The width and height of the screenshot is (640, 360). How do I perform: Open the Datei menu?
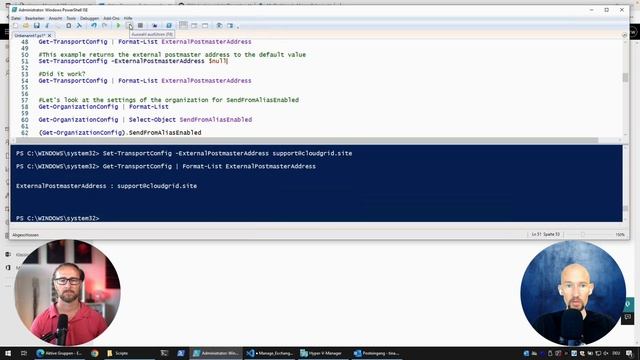tap(16, 18)
